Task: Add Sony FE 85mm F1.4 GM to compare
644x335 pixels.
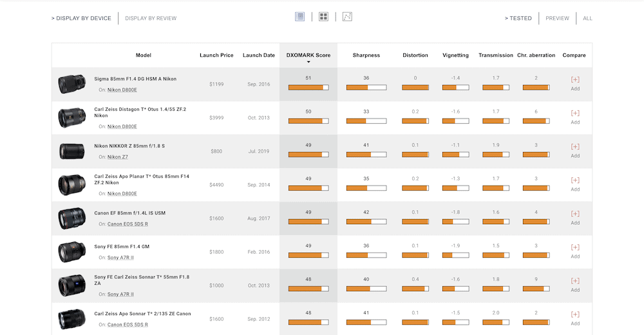Action: (575, 251)
